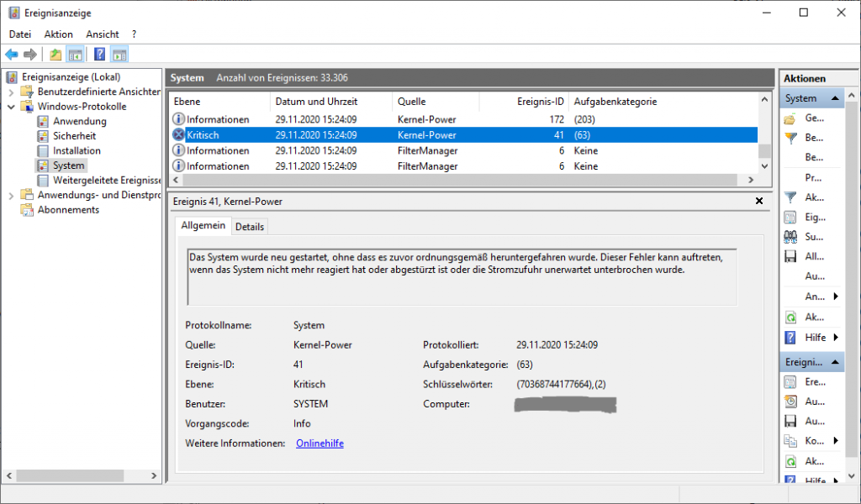
Task: Close the event preview pane with X
Action: pyautogui.click(x=759, y=202)
